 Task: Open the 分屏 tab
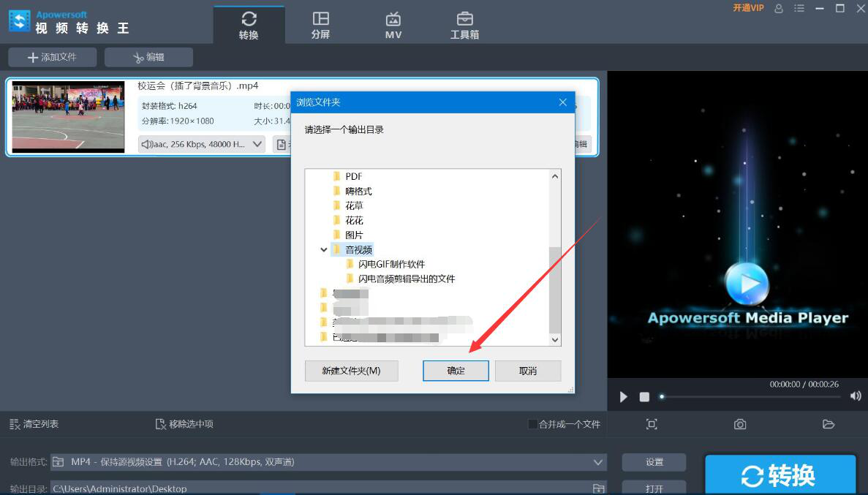[x=320, y=26]
